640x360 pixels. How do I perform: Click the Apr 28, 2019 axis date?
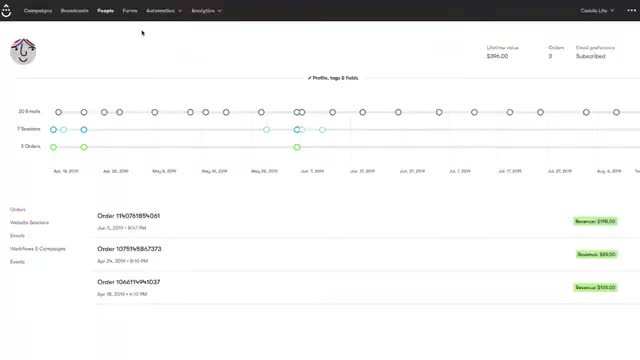tap(116, 171)
